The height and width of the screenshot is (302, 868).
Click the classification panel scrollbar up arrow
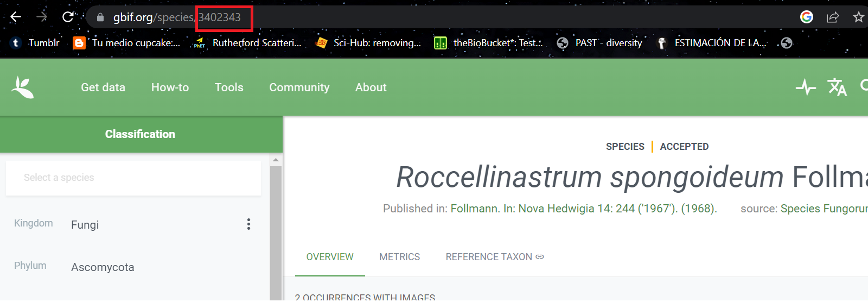tap(276, 160)
